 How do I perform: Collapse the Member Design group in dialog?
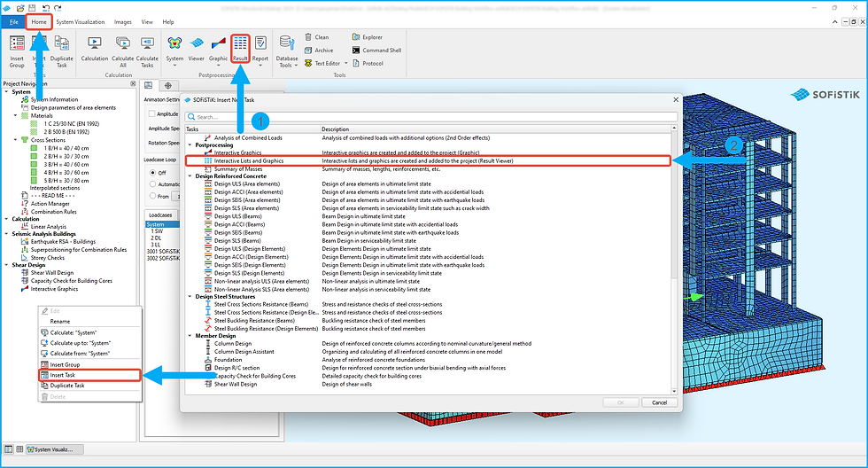tap(190, 336)
